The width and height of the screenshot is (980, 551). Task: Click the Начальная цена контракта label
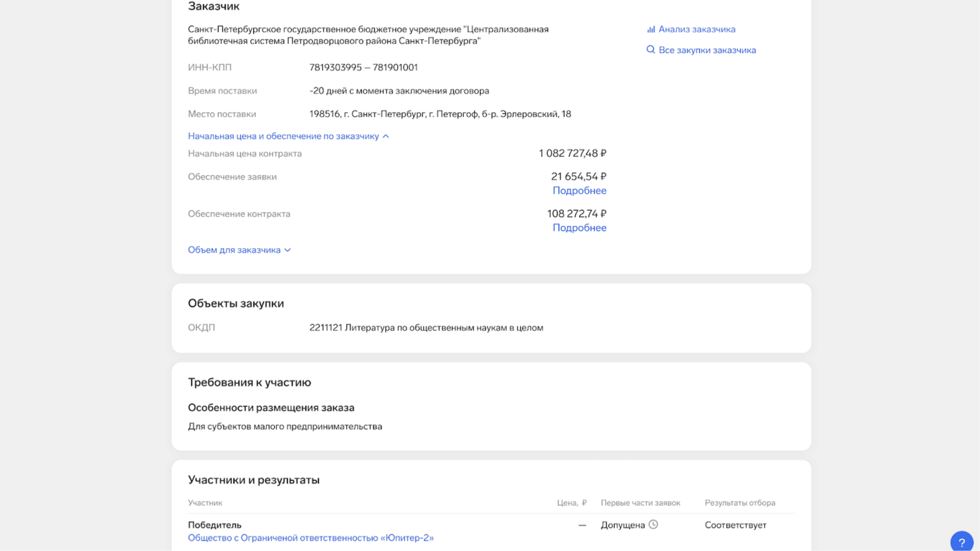[245, 154]
